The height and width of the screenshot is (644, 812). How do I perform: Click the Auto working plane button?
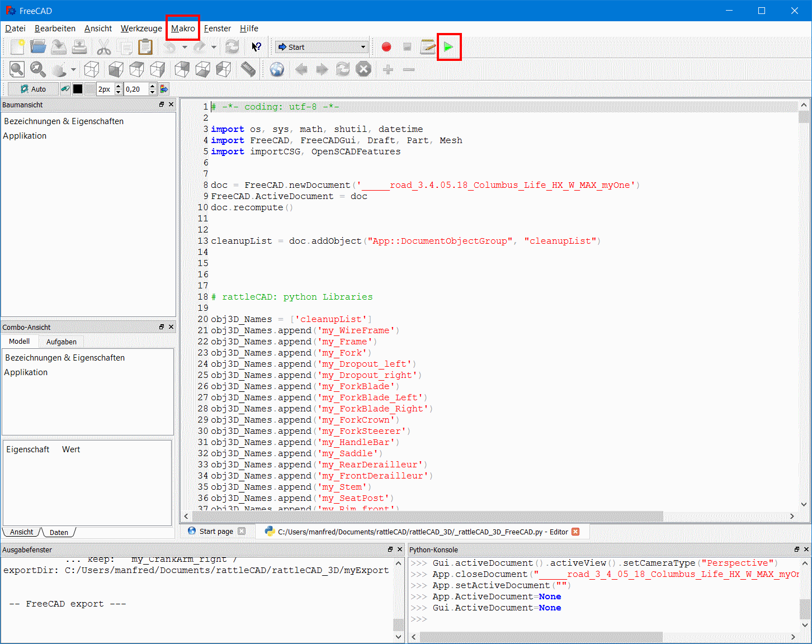(x=33, y=89)
